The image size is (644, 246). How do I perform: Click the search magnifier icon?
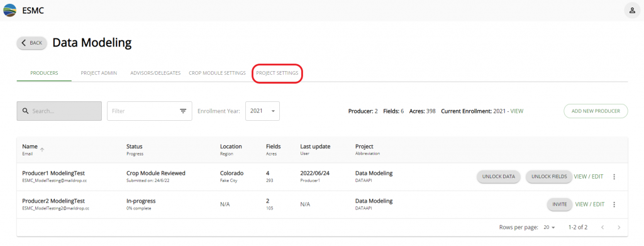25,111
